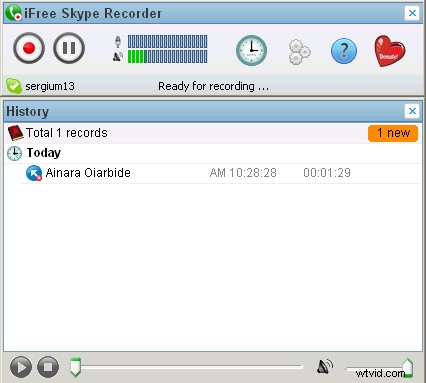Click the 'Ready for recording ...' status text
The width and height of the screenshot is (426, 383).
[x=213, y=86]
